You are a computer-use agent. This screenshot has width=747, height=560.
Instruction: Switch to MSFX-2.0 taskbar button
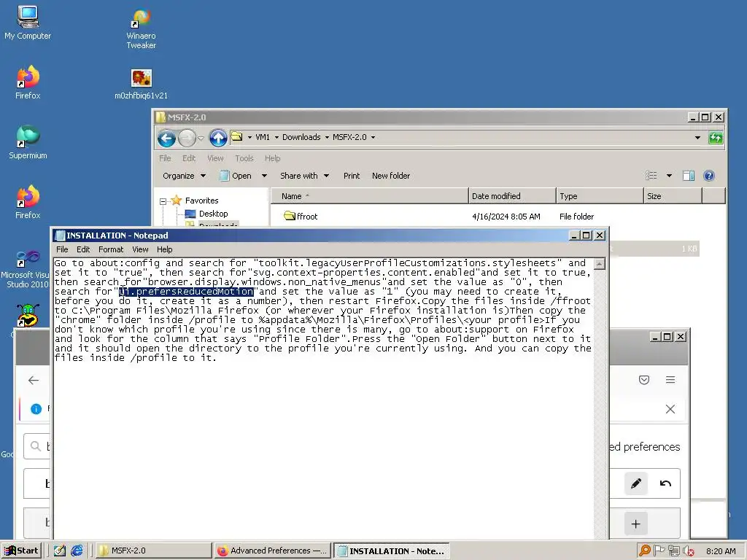(x=152, y=551)
